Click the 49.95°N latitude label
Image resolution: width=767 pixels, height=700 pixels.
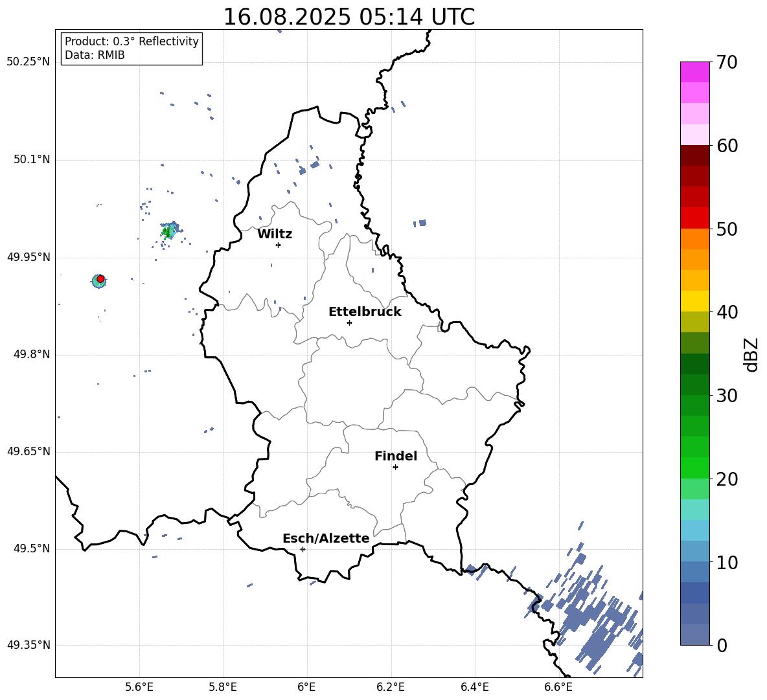(x=29, y=257)
